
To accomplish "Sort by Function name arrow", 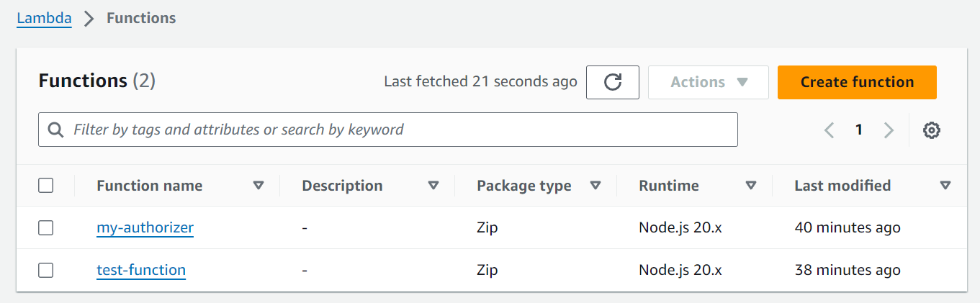I will click(x=259, y=186).
